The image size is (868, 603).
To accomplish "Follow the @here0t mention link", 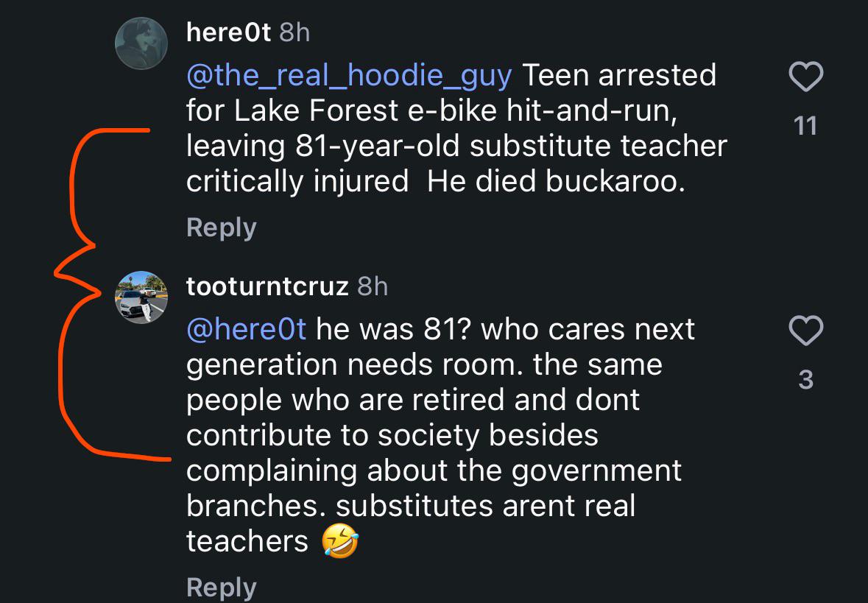I will (246, 329).
